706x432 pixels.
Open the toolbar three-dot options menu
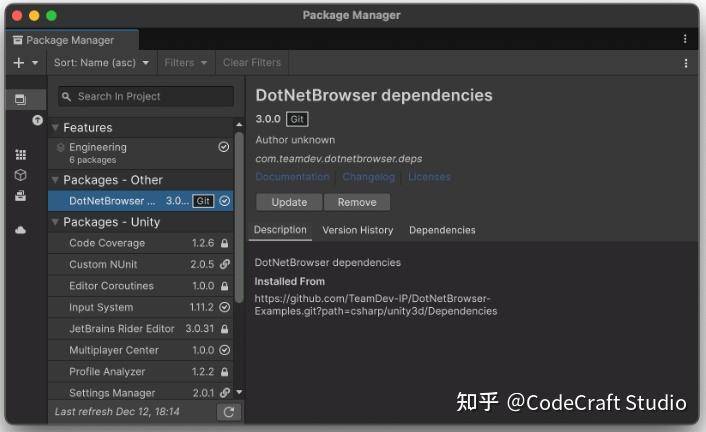tap(685, 63)
